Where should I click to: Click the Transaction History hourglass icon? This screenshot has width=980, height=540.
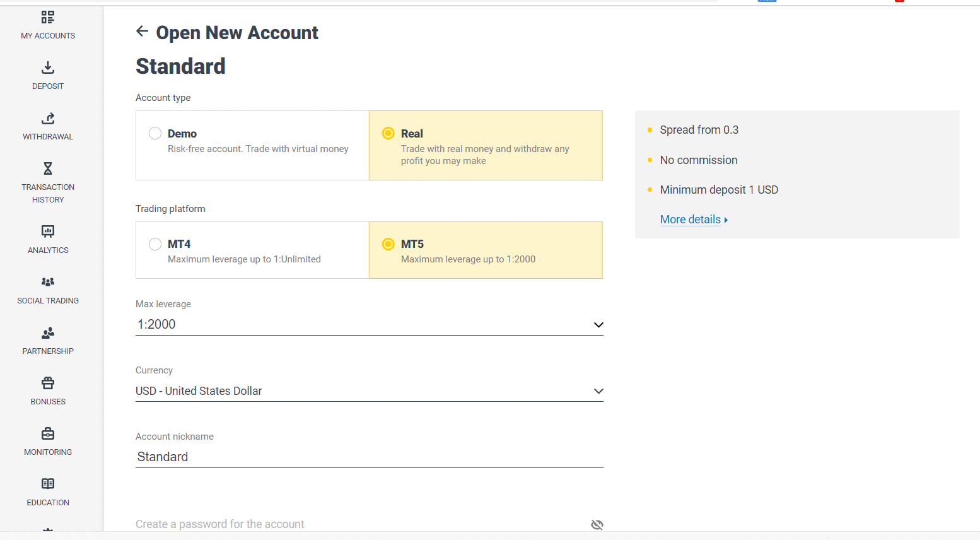(48, 168)
